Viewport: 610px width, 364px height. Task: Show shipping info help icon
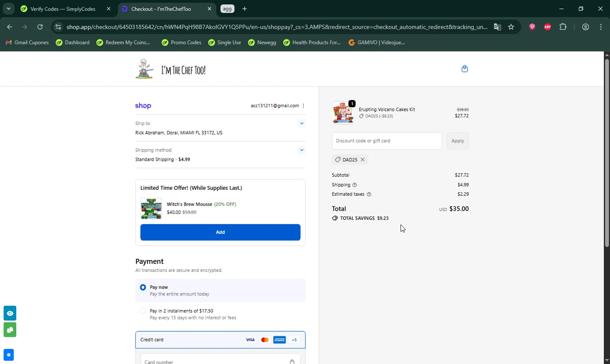[355, 185]
